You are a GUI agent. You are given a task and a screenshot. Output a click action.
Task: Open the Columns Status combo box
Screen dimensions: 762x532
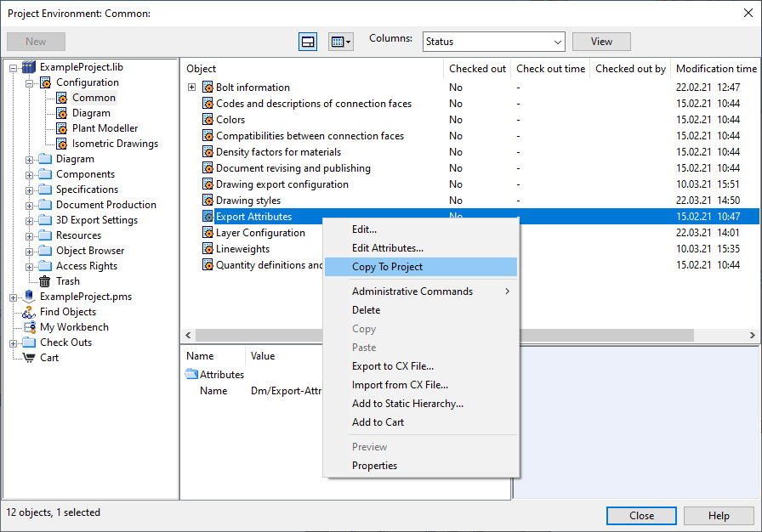493,42
